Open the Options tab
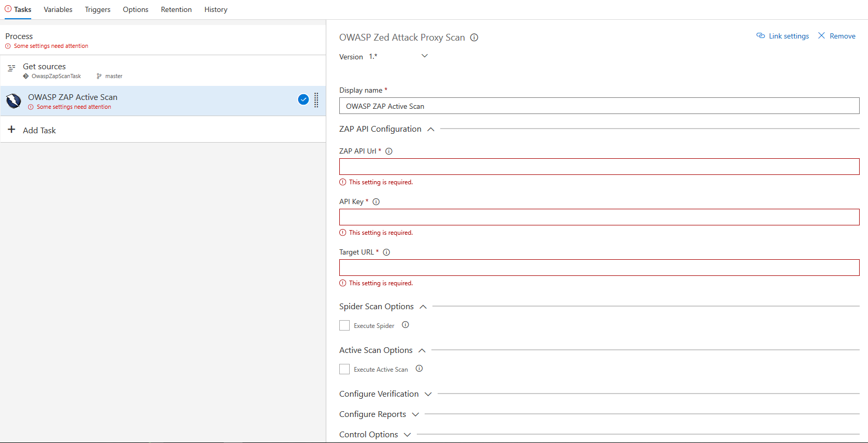Image resolution: width=868 pixels, height=443 pixels. (136, 9)
